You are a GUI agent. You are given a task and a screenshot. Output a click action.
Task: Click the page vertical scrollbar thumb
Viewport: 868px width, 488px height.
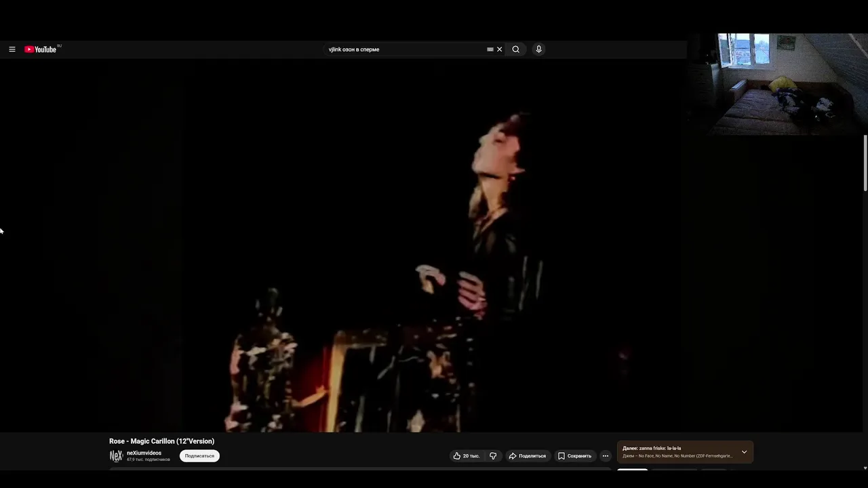[x=865, y=163]
